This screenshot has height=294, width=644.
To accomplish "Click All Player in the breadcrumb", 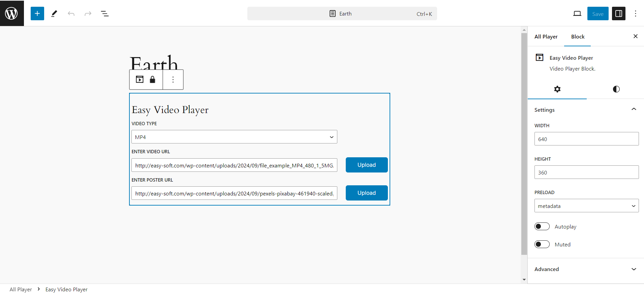I will click(21, 290).
